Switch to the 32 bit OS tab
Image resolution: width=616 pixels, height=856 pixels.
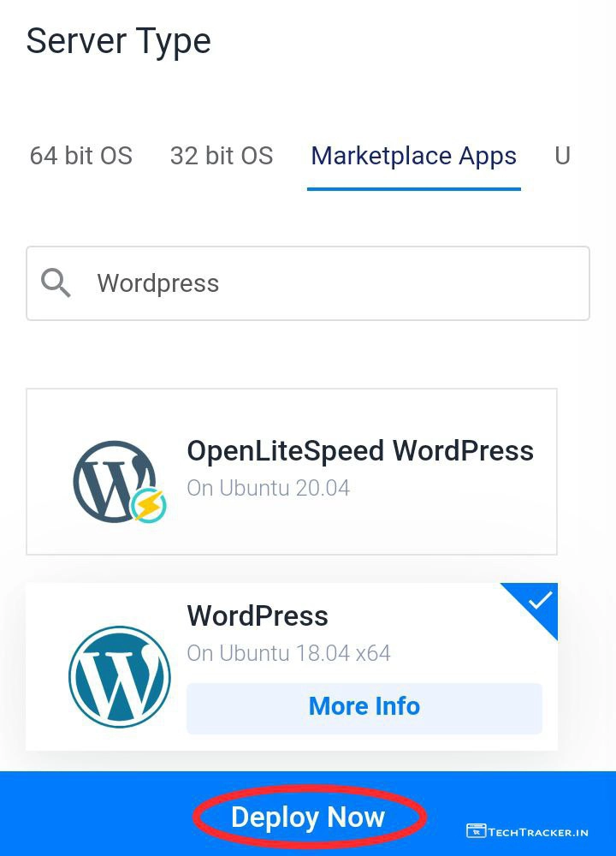click(222, 156)
